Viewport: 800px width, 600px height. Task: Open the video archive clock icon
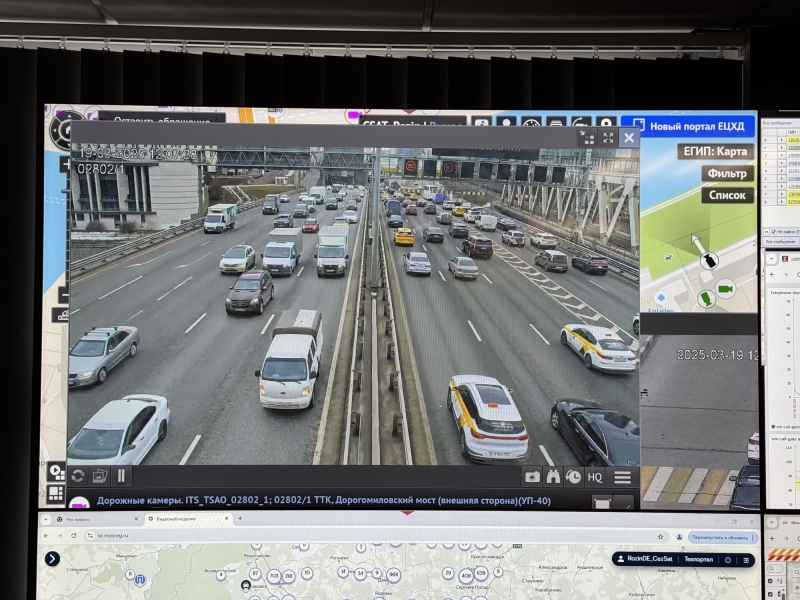(x=573, y=477)
